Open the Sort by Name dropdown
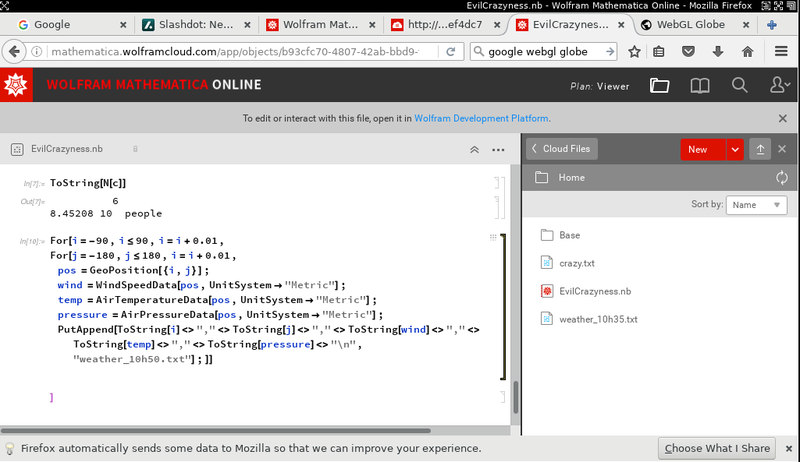 click(756, 204)
